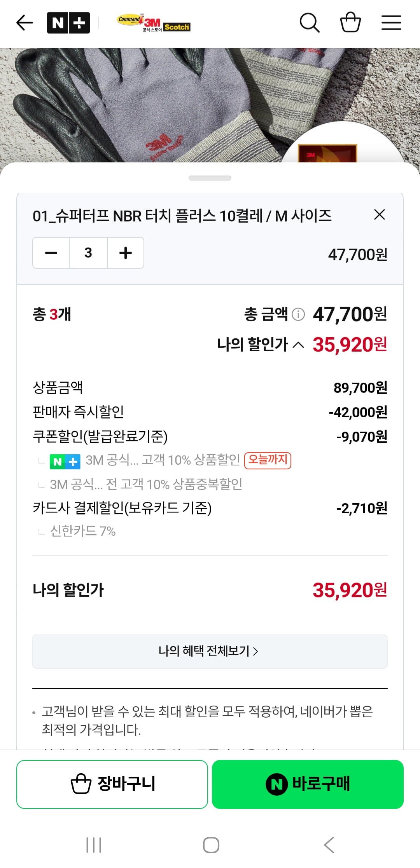Screen dimensions: 420x868
Task: Tap the 바로구매 buy now button
Action: 308,784
